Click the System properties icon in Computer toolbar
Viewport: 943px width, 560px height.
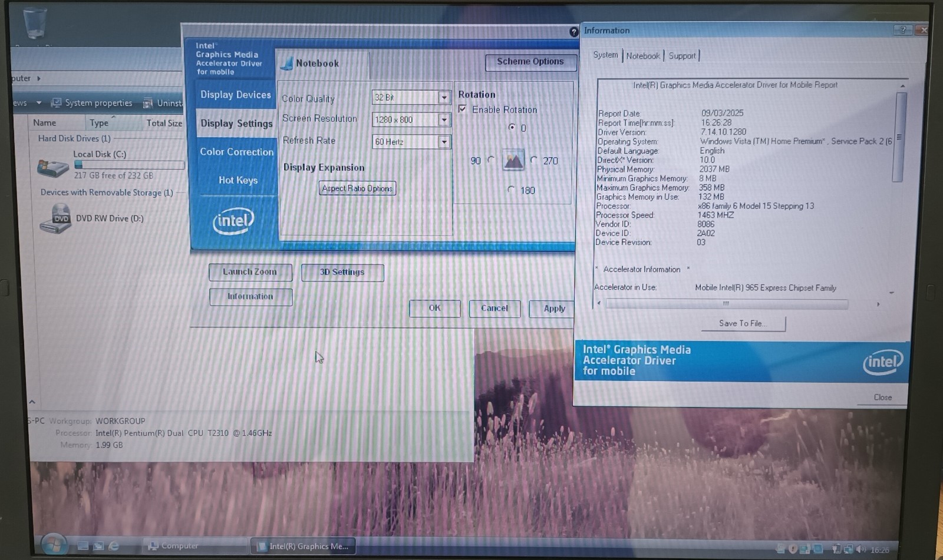point(57,103)
